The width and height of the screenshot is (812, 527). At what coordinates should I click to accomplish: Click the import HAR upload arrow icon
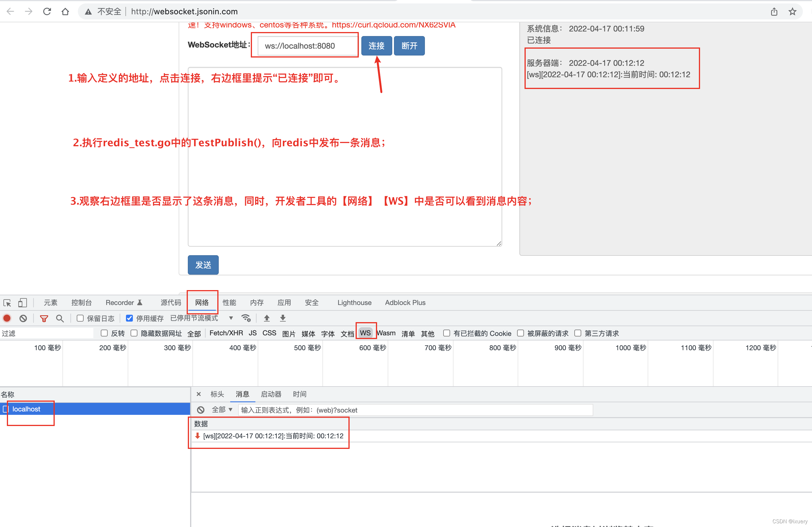pos(267,318)
